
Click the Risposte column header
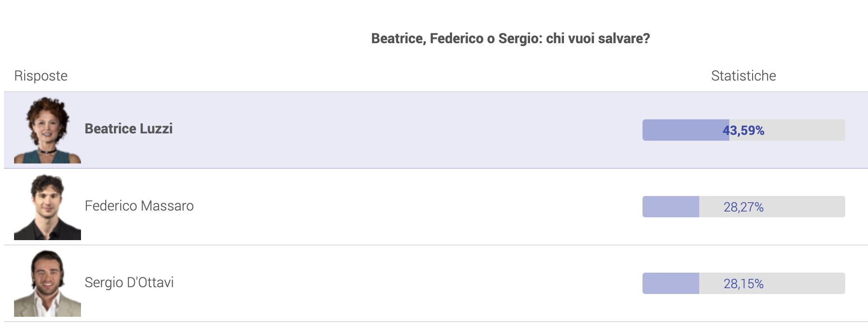pos(41,76)
